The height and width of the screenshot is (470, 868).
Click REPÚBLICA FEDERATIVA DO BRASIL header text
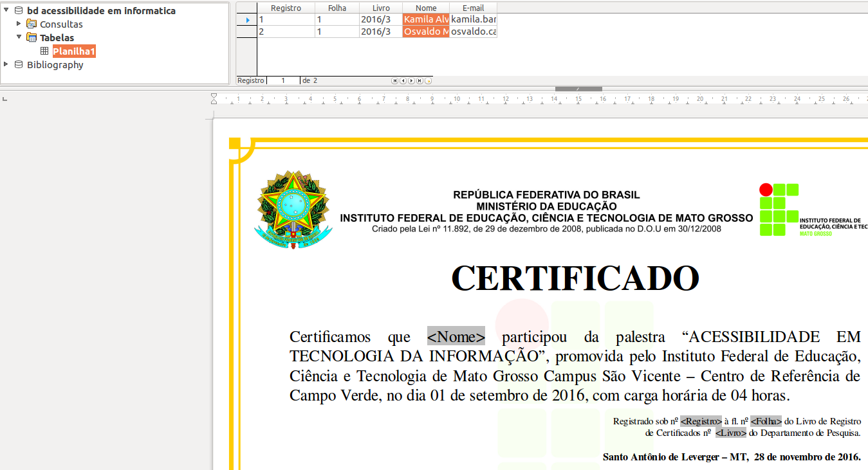point(546,195)
